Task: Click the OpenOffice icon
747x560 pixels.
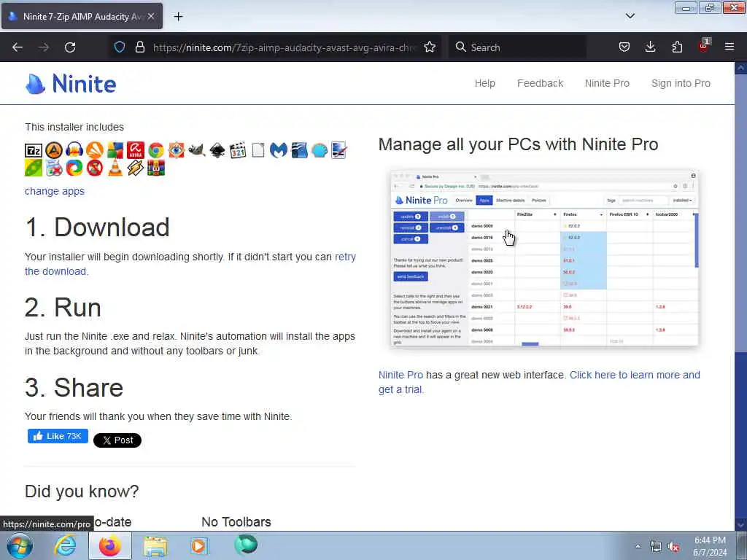Action: (299, 150)
